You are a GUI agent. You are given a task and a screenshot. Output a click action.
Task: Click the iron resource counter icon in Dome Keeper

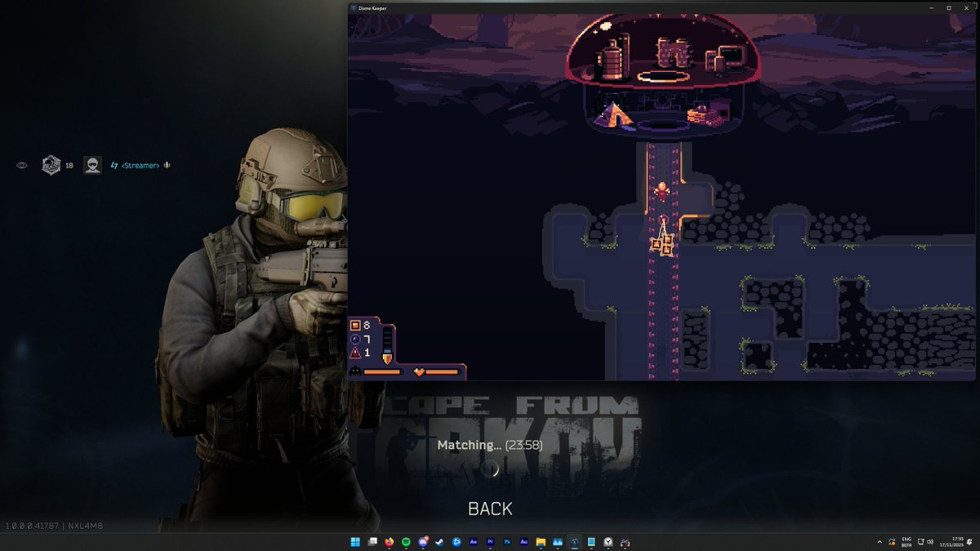tap(355, 326)
